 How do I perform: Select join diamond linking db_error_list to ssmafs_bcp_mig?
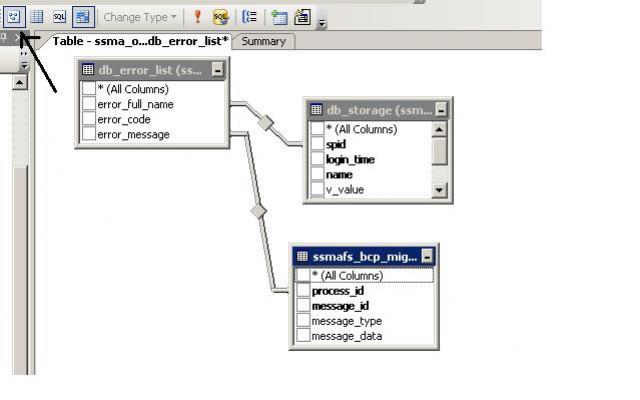258,211
